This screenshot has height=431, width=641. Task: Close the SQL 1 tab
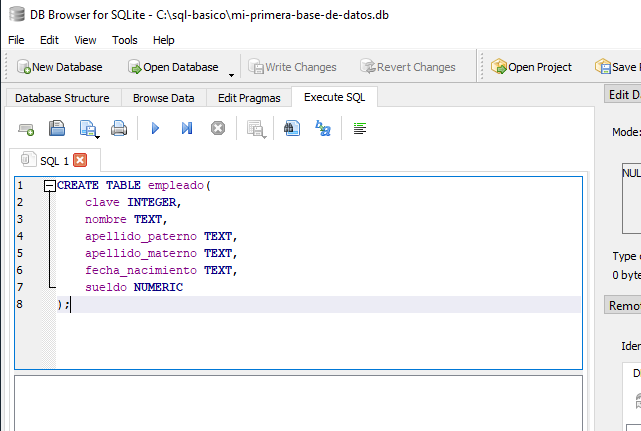(80, 160)
